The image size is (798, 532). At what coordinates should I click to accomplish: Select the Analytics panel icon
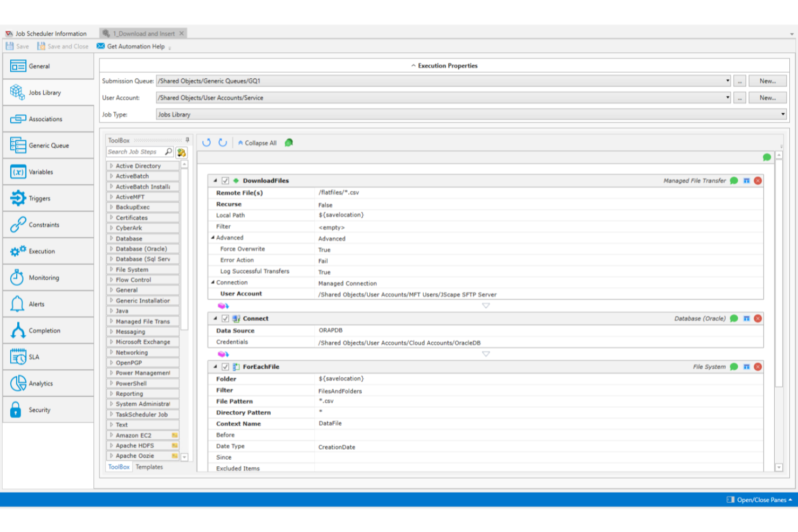click(18, 383)
